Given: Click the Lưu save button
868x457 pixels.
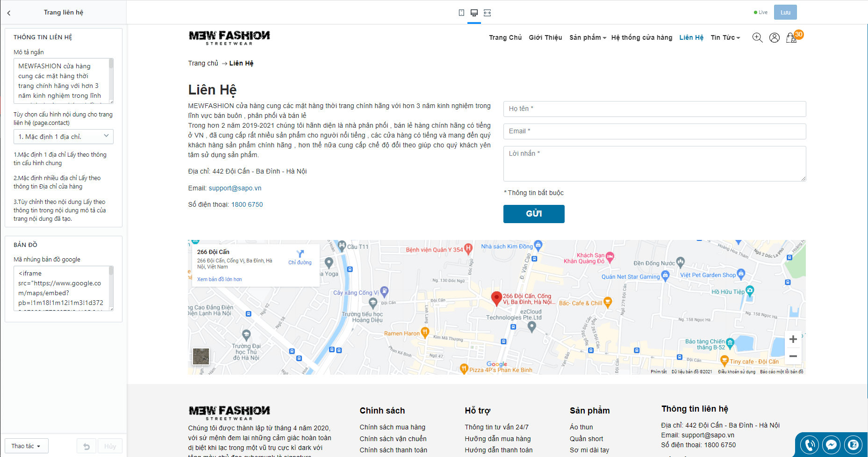Looking at the screenshot, I should click(x=785, y=13).
